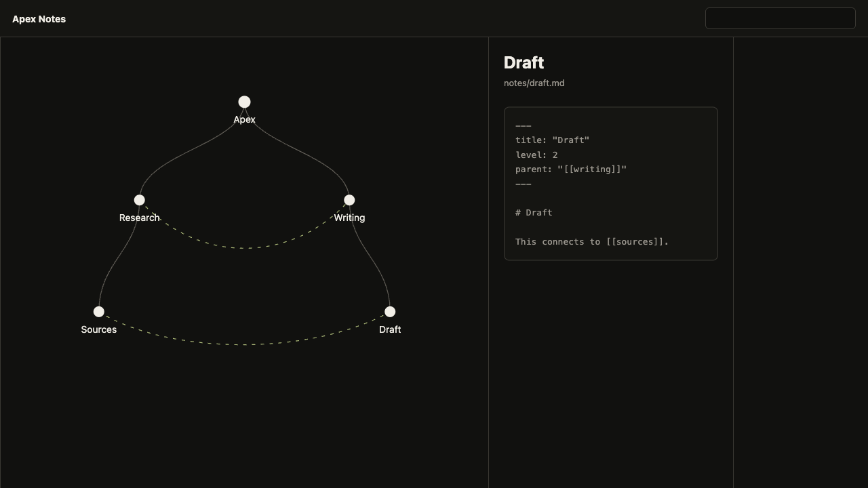868x488 pixels.
Task: Click the empty search field in the header
Action: pos(781,18)
